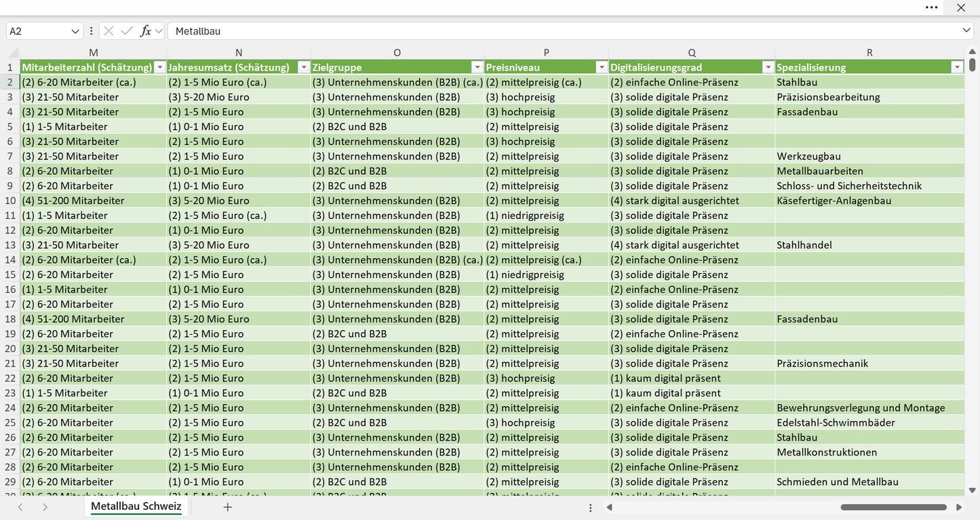Expand the Name Box dropdown arrow

tap(75, 31)
